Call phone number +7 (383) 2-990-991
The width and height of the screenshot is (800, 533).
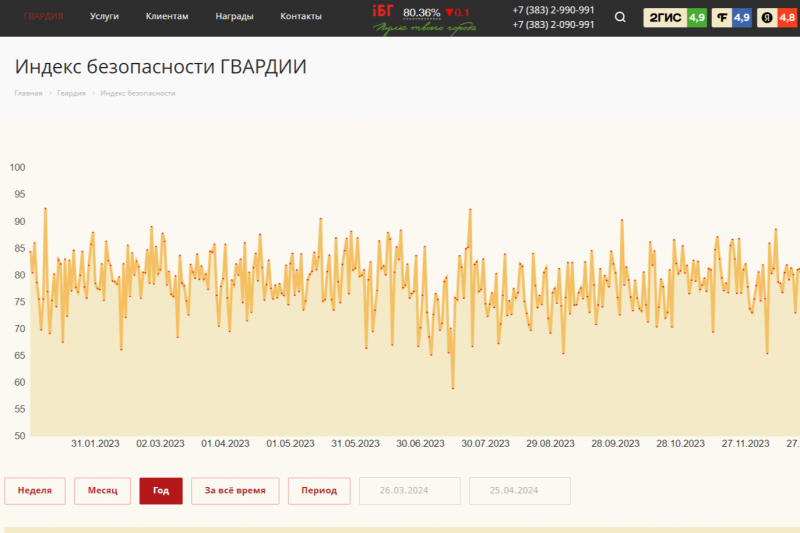coord(553,10)
